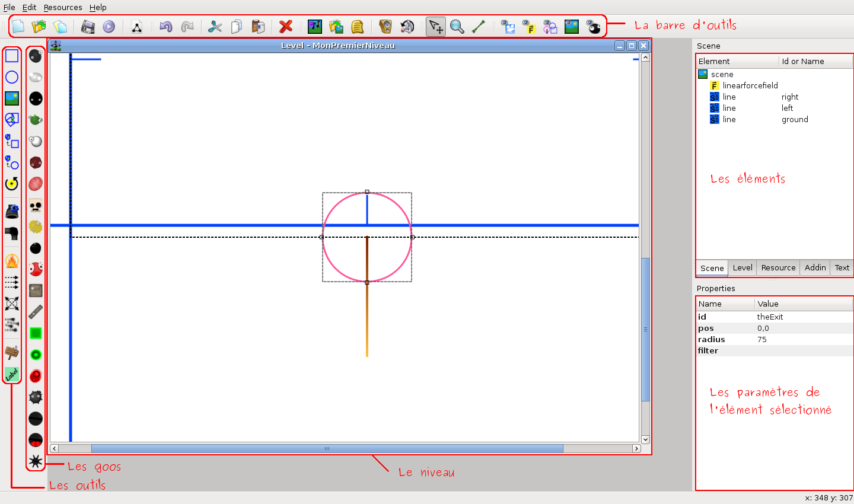Toggle goo ball visibility in the toolbar
This screenshot has width=854, height=504.
click(x=593, y=27)
